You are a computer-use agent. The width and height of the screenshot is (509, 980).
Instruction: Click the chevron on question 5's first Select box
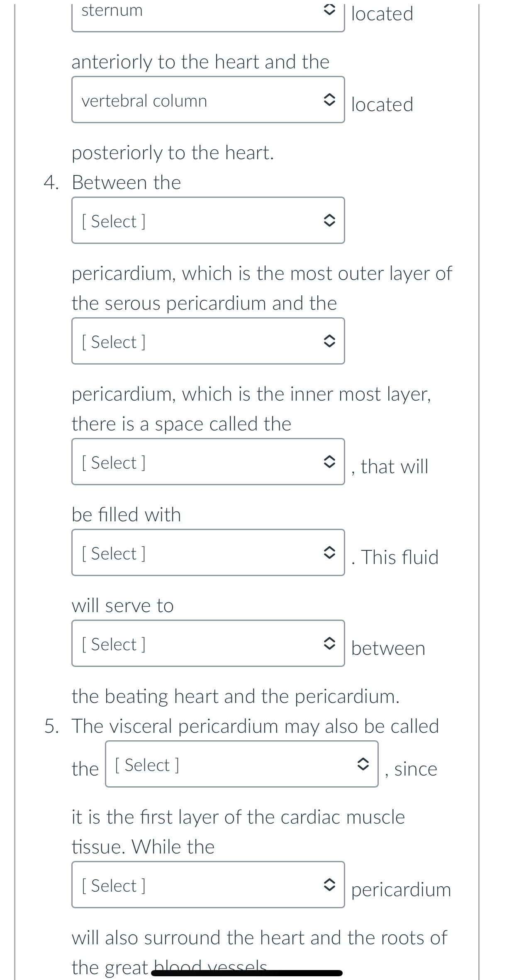[x=364, y=764]
